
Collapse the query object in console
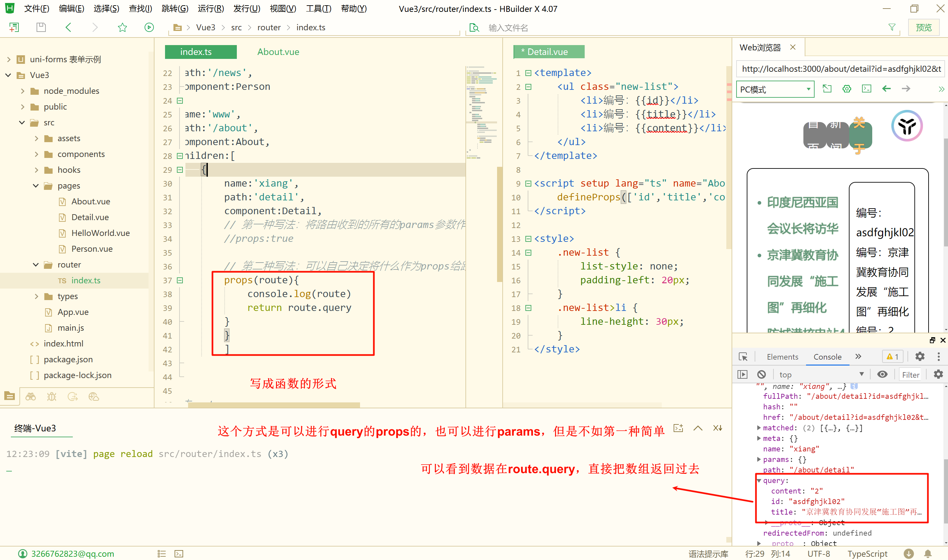pos(759,480)
